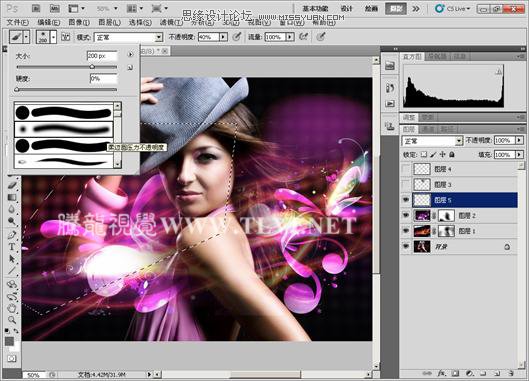The width and height of the screenshot is (529, 381).
Task: Switch to 基本功能 workspace
Action: click(x=315, y=8)
